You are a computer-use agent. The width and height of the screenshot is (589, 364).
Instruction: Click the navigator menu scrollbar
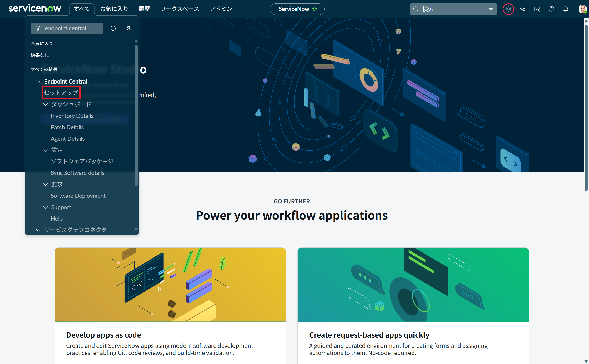click(136, 116)
